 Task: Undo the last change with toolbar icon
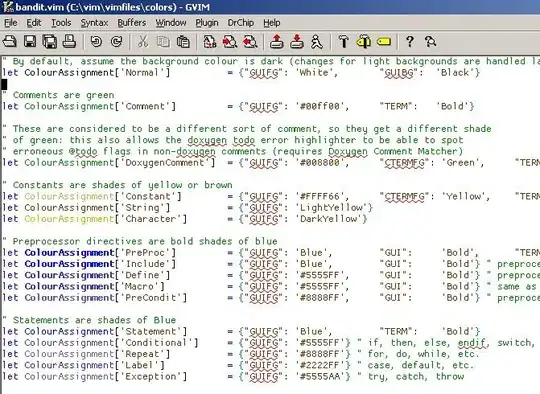(x=96, y=42)
